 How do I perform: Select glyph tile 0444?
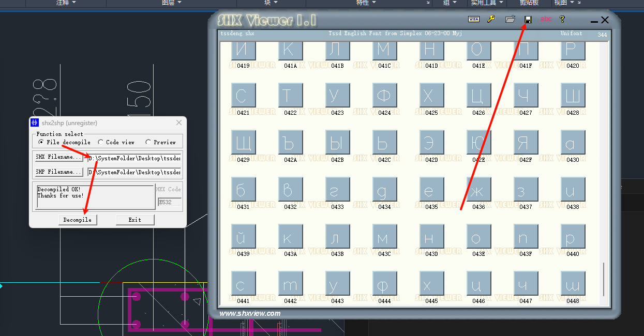click(x=384, y=283)
